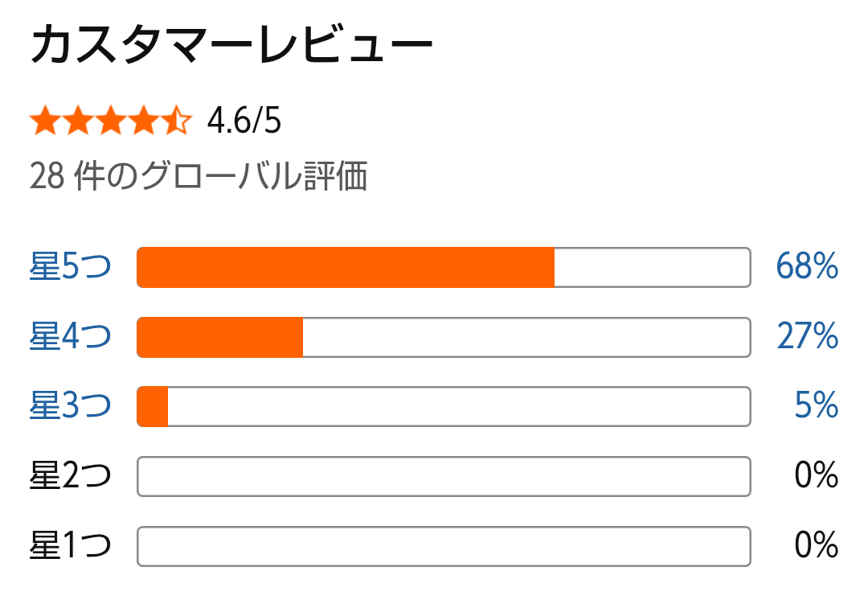This screenshot has height=604, width=868.
Task: Click the 5-star rating bar
Action: pos(444,267)
